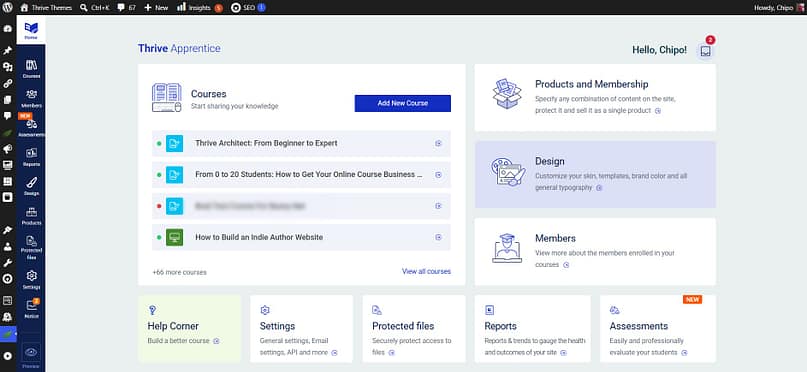Viewport: 807px width, 372px height.
Task: Click arrow after Build a better course
Action: [217, 341]
